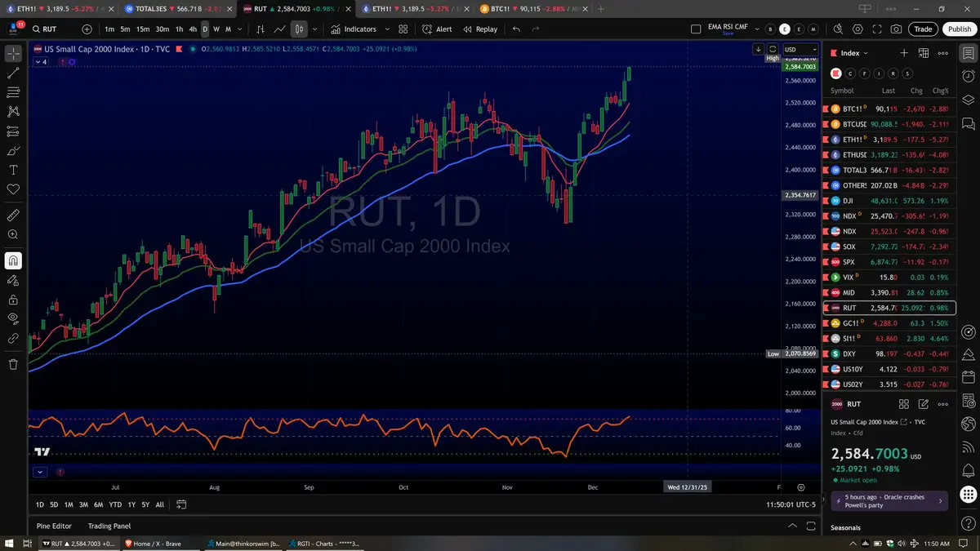Click the RUT symbol search field
980x551 pixels.
(x=54, y=29)
